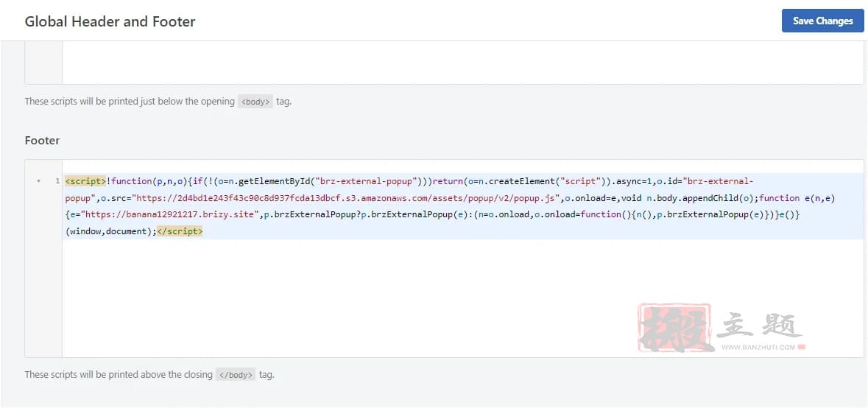This screenshot has height=408, width=868.
Task: Click the closing </script> tag in code
Action: tap(180, 231)
